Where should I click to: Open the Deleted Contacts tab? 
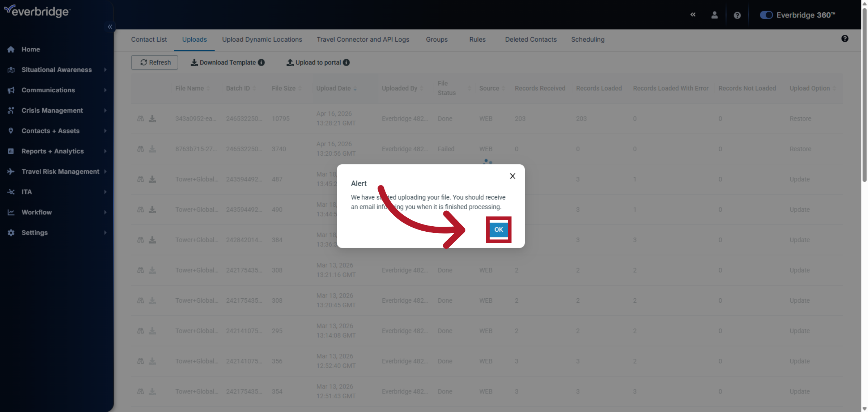click(x=531, y=39)
